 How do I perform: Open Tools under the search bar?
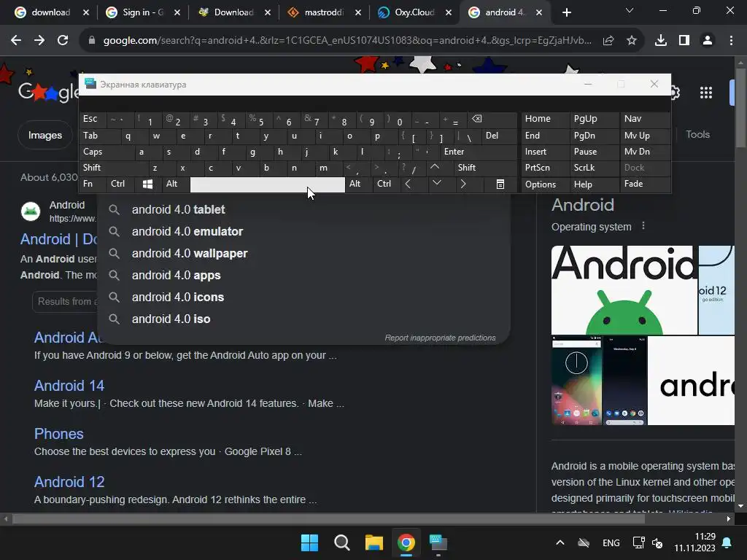pyautogui.click(x=697, y=134)
